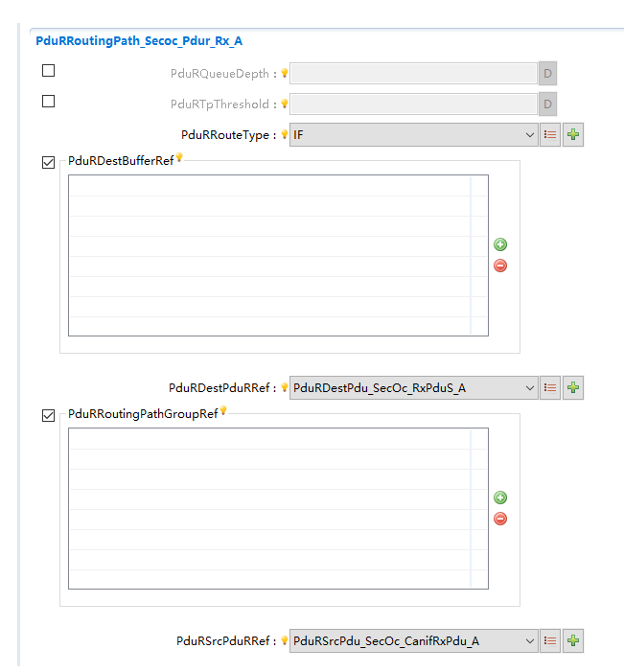The image size is (624, 672).
Task: Add an entry to the PduRRoutingPathGroupRef list
Action: click(499, 498)
